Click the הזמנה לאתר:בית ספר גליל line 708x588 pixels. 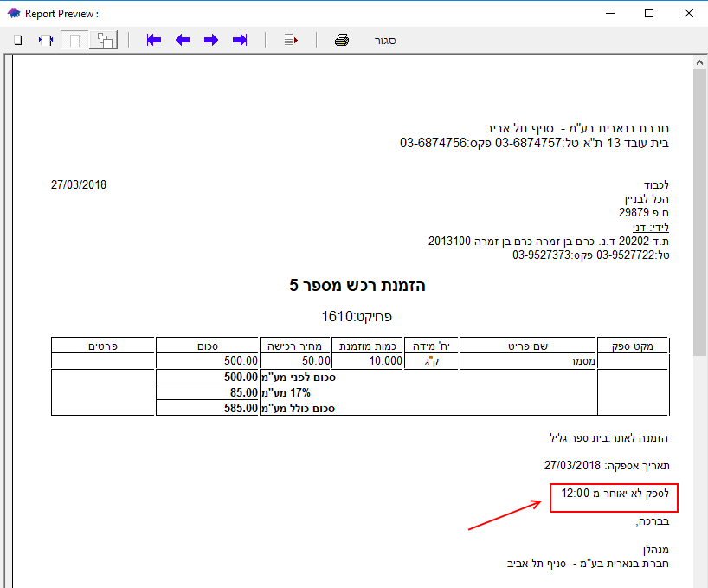point(608,437)
